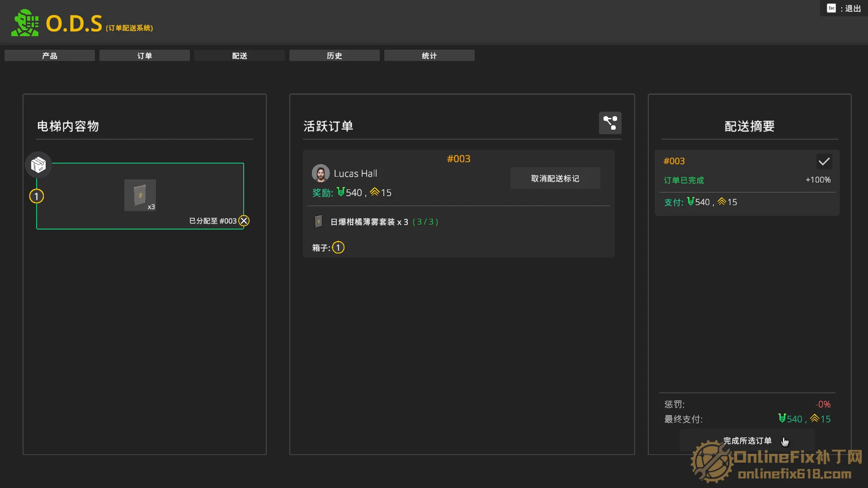The height and width of the screenshot is (488, 868).
Task: Click the auto-assign branch icon in 活跃订单
Action: pyautogui.click(x=610, y=123)
